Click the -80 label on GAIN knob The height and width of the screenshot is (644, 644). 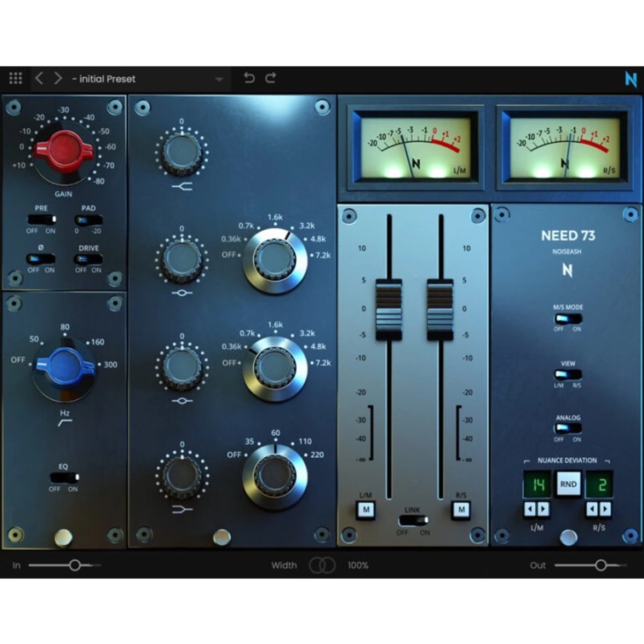click(98, 181)
